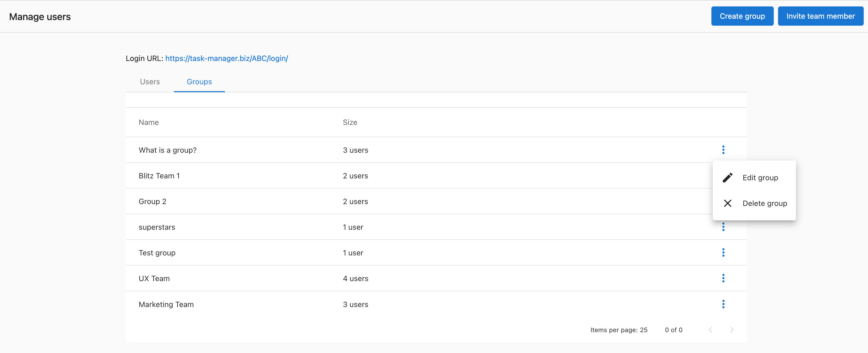The height and width of the screenshot is (353, 868).
Task: Click the 2 users size of Blitz Team 1
Action: click(356, 176)
